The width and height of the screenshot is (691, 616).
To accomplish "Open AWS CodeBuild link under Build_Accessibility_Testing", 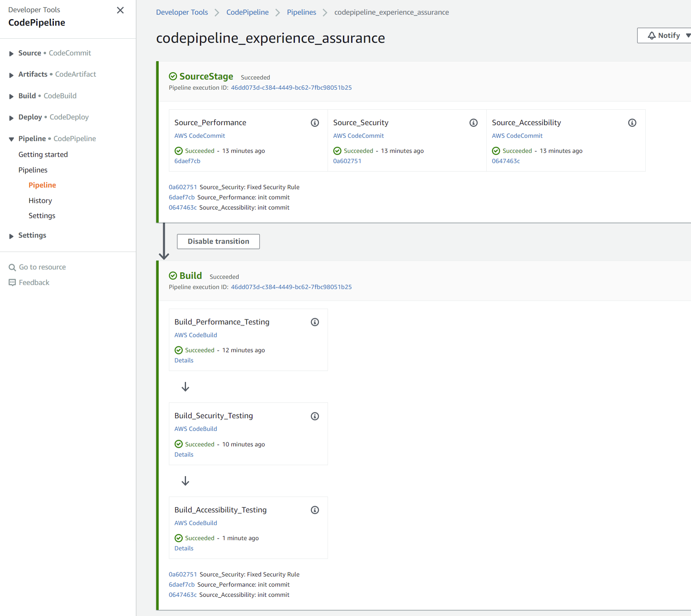I will 196,523.
